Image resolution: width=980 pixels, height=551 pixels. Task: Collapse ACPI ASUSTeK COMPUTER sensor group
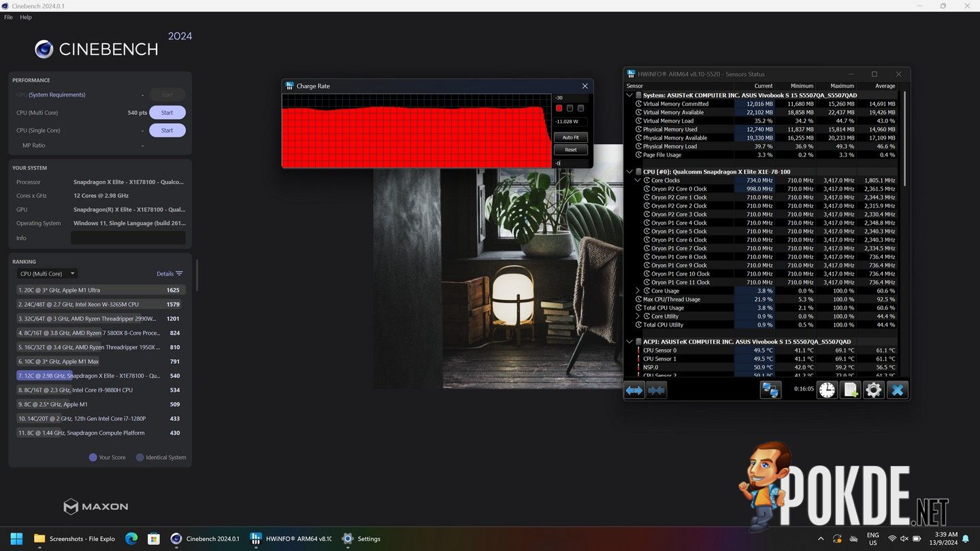click(x=630, y=341)
